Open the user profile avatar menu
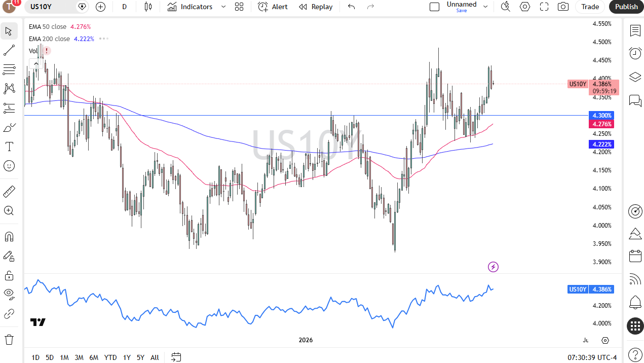The image size is (644, 363). (x=10, y=7)
